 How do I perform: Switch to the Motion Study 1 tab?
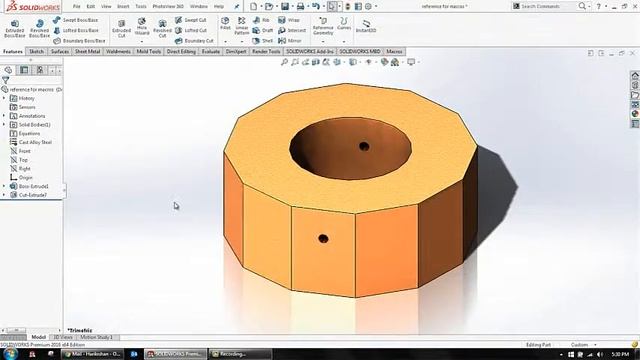pos(96,337)
